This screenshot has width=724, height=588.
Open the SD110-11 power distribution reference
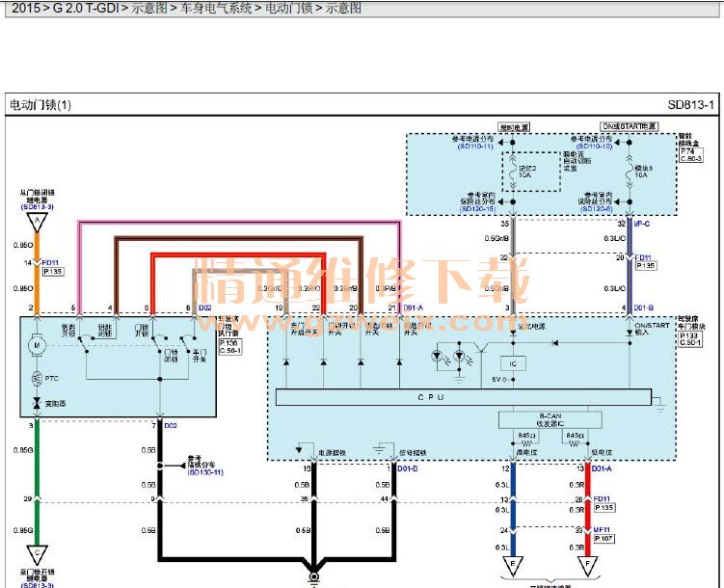click(475, 146)
